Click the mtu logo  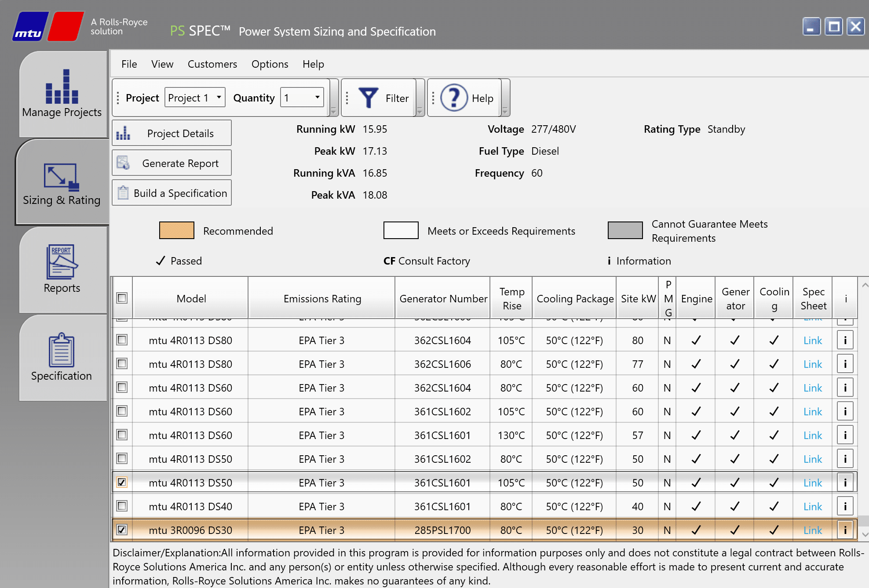pos(48,26)
